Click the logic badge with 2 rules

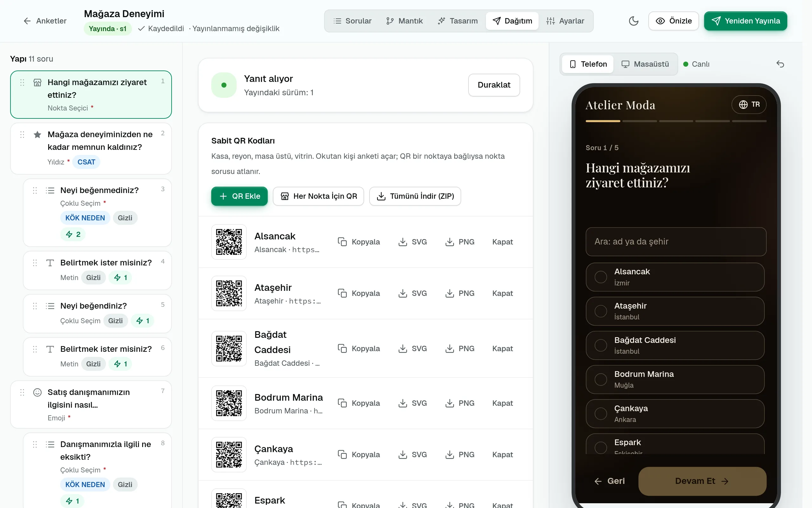pyautogui.click(x=73, y=235)
